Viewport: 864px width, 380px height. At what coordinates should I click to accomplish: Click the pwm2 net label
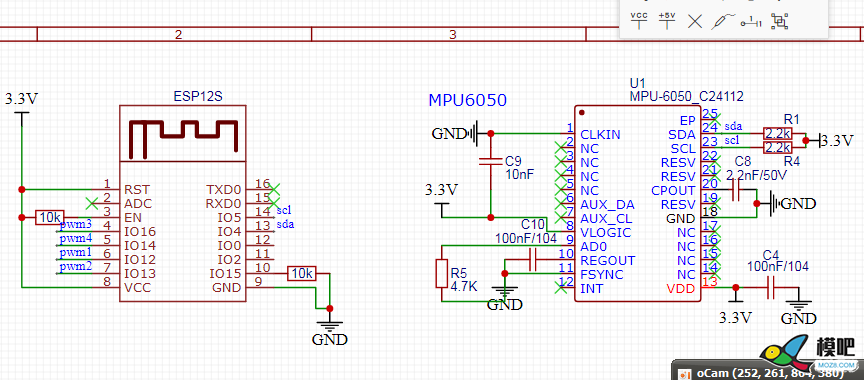75,267
